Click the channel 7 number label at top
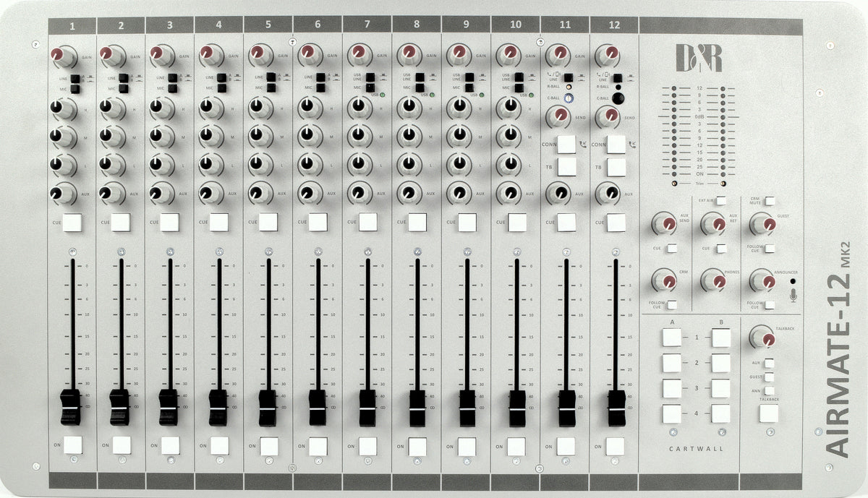868x498 pixels. coord(367,25)
